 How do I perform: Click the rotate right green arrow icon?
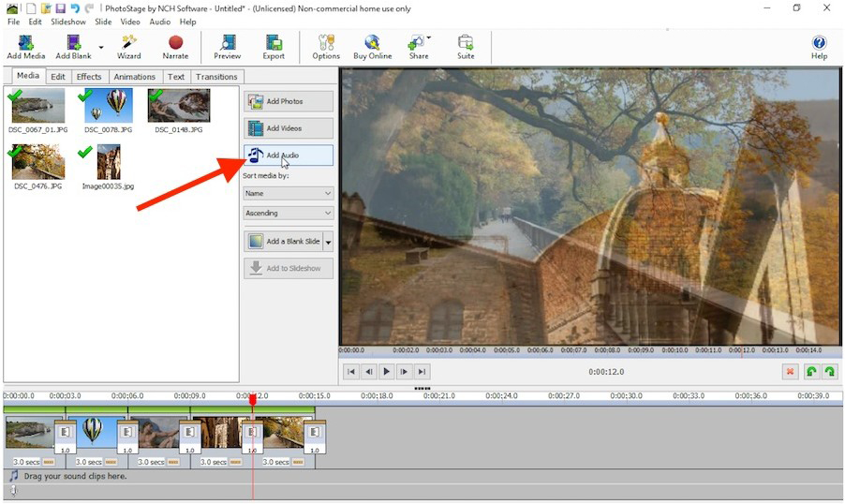pyautogui.click(x=830, y=371)
